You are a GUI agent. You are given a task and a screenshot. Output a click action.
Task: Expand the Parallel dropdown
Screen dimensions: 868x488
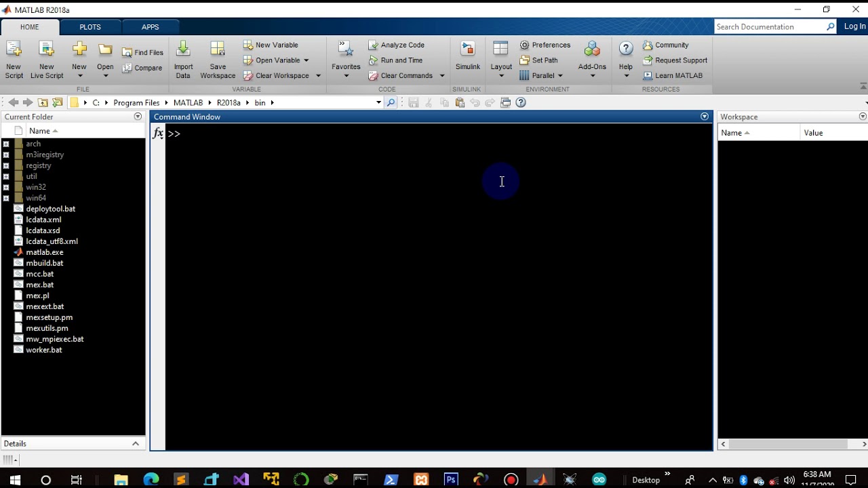560,76
